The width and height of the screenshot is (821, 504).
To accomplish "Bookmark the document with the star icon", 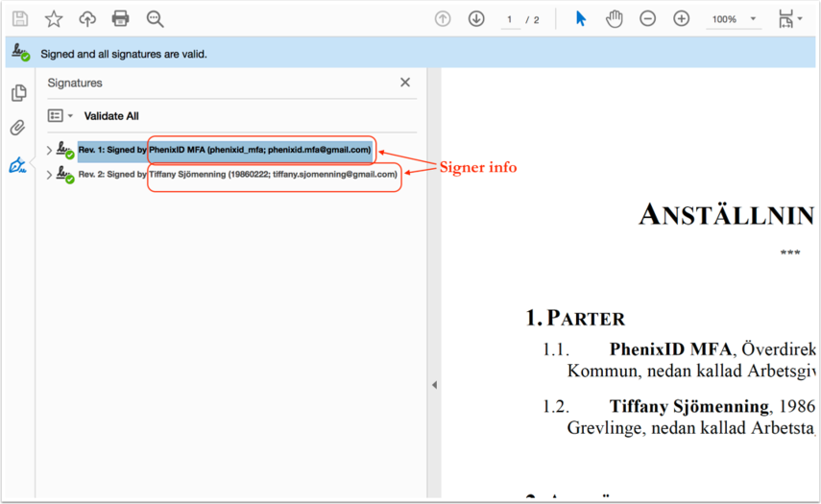I will pos(54,19).
